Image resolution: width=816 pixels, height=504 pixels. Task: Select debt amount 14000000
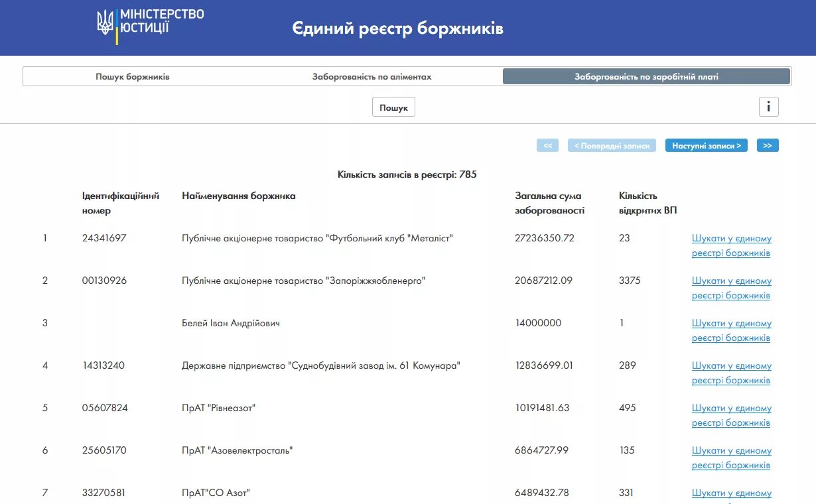(538, 323)
